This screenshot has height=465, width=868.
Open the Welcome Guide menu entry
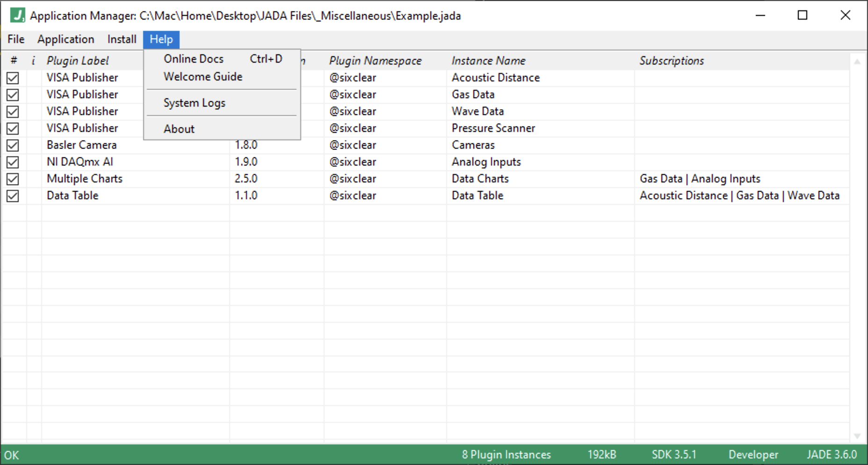point(222,77)
